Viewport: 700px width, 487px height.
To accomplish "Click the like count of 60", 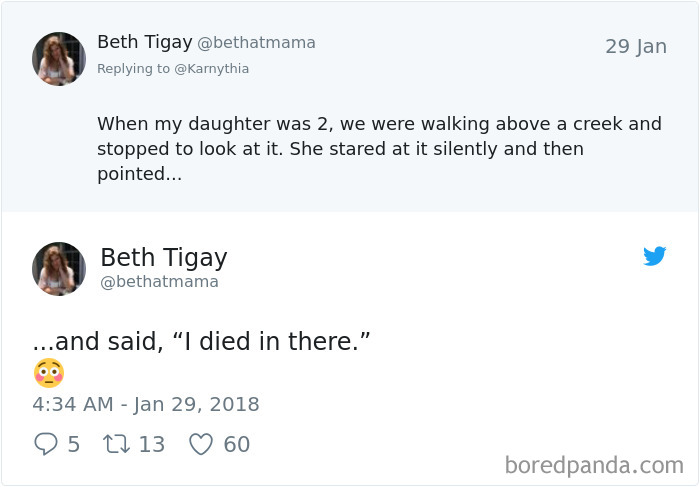I will pyautogui.click(x=237, y=444).
